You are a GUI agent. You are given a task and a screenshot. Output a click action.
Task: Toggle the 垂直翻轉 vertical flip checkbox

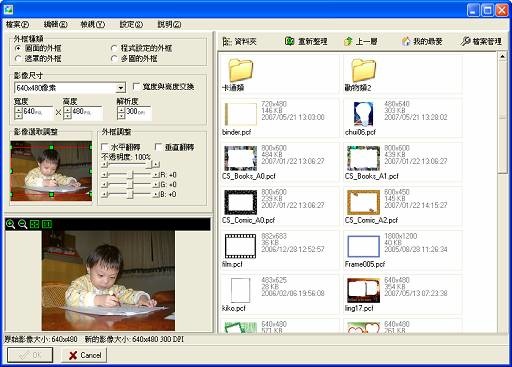point(159,147)
